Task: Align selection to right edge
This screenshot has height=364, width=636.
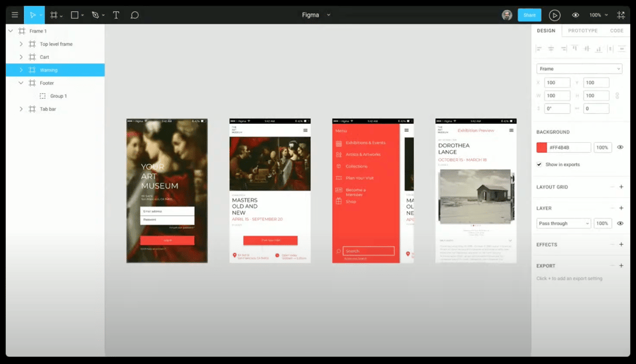Action: coord(563,48)
